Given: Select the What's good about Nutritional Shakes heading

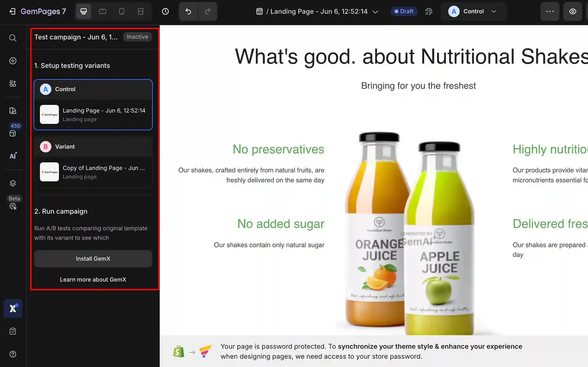Looking at the screenshot, I should click(411, 57).
